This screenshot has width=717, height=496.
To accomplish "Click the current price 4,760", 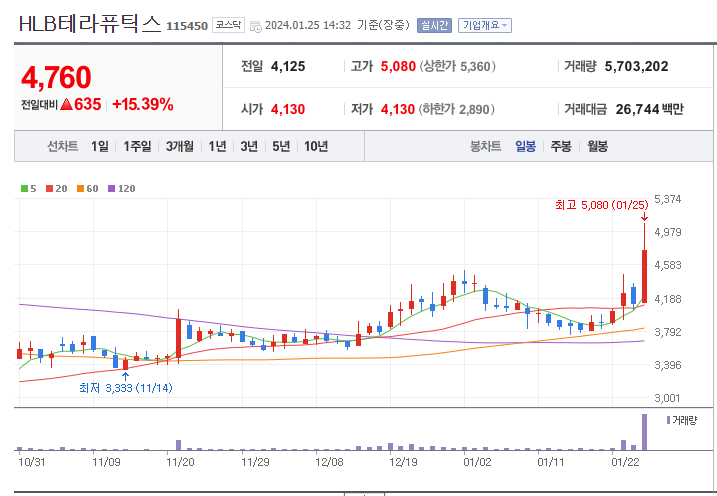I will coord(56,77).
